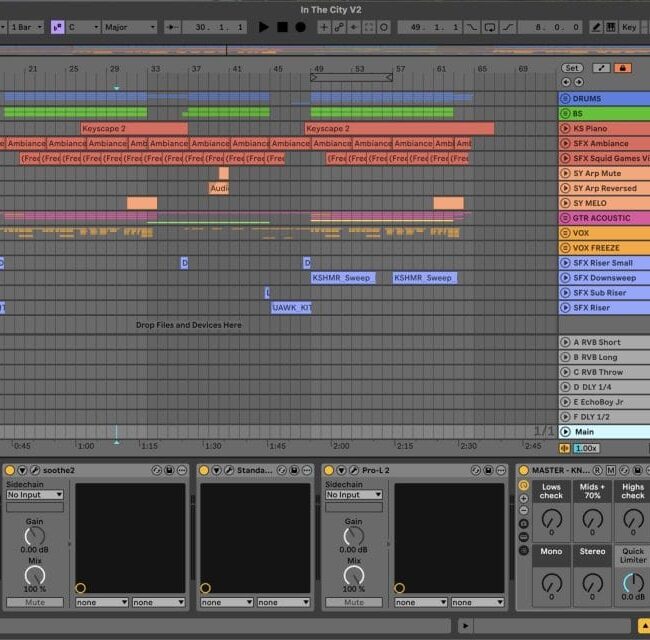Screen dimensions: 650x640
Task: Unfold the KS Piano track
Action: pos(566,129)
